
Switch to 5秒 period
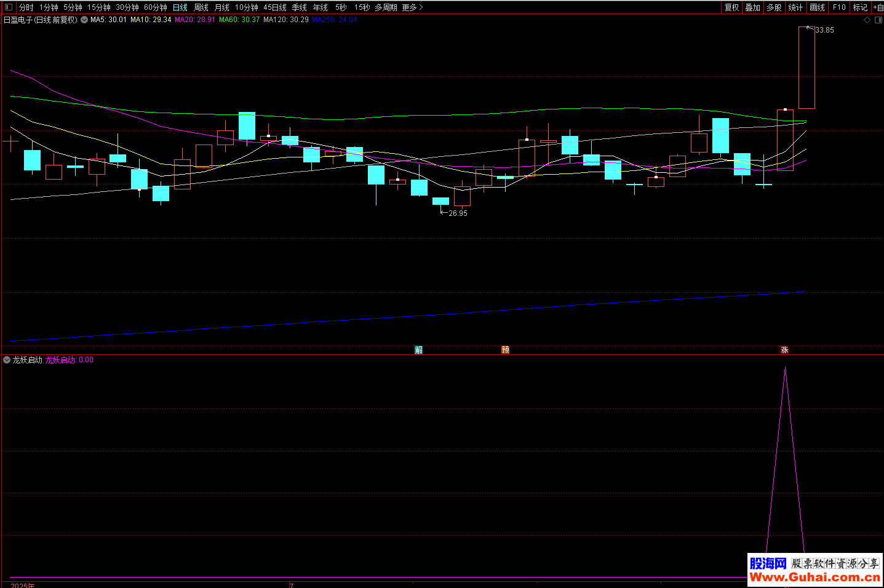click(341, 7)
